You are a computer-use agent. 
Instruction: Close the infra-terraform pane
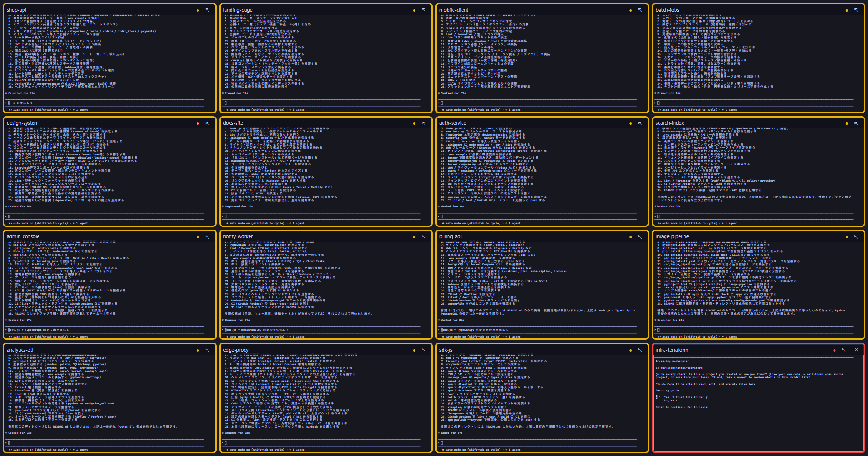tap(856, 350)
